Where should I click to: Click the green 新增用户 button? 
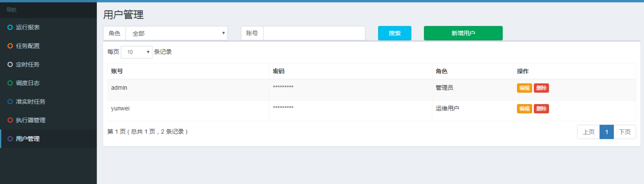[x=463, y=33]
